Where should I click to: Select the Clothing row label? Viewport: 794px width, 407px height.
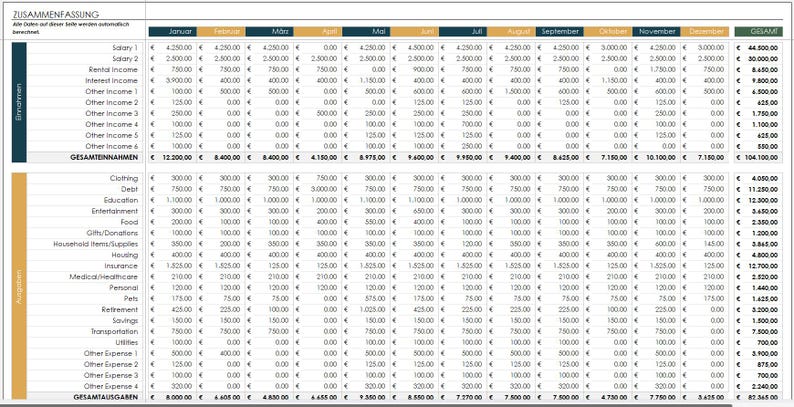pos(124,178)
